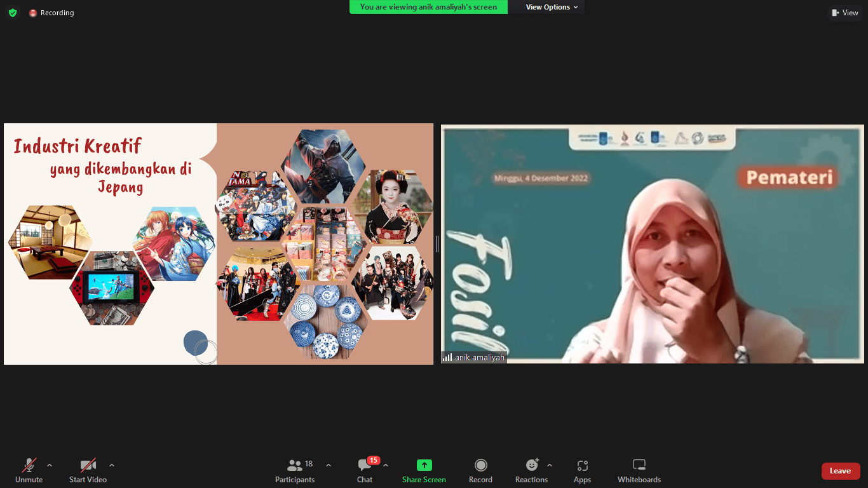868x488 pixels.
Task: Start Video with the camera toggle
Action: pyautogui.click(x=88, y=471)
